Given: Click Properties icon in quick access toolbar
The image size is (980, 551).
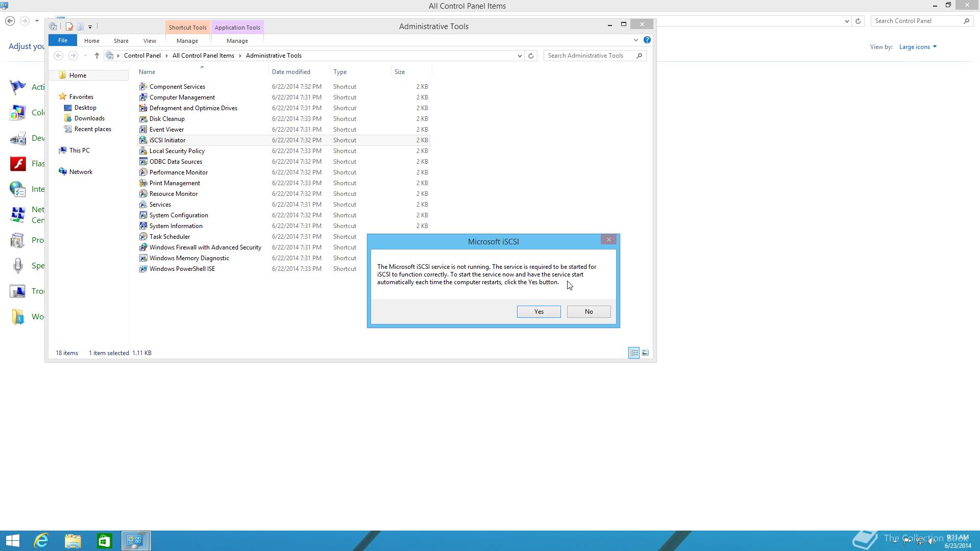Looking at the screenshot, I should click(69, 27).
